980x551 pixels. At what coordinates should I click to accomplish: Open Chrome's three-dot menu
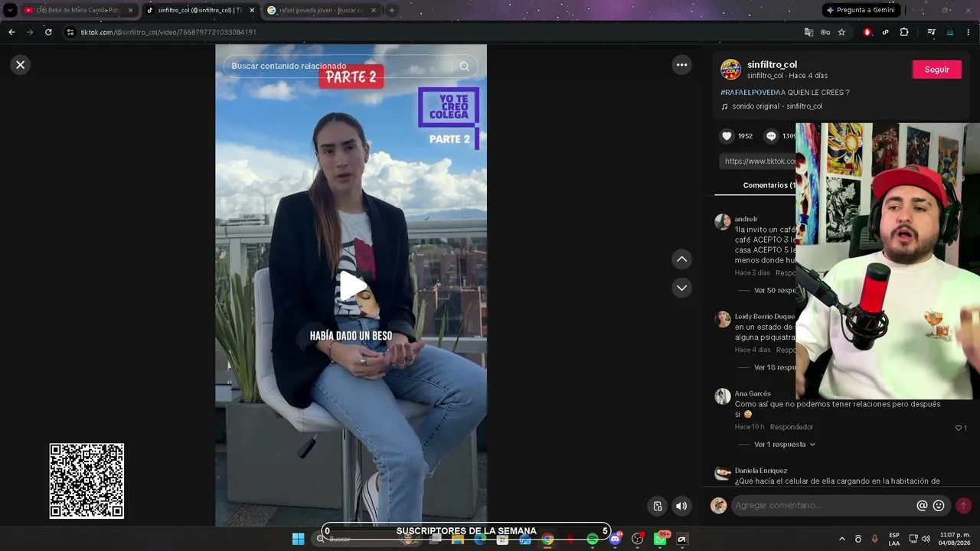(x=969, y=32)
